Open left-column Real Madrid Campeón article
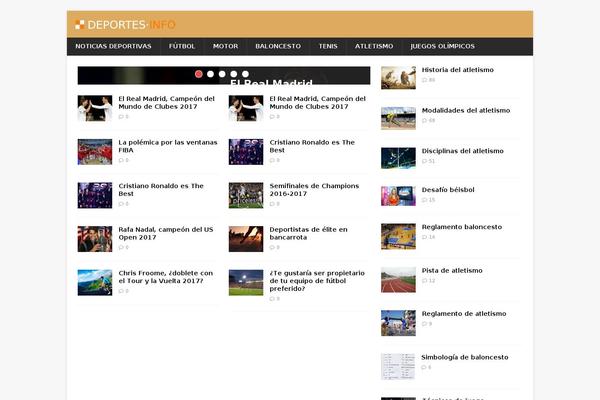The height and width of the screenshot is (400, 600). pyautogui.click(x=166, y=103)
